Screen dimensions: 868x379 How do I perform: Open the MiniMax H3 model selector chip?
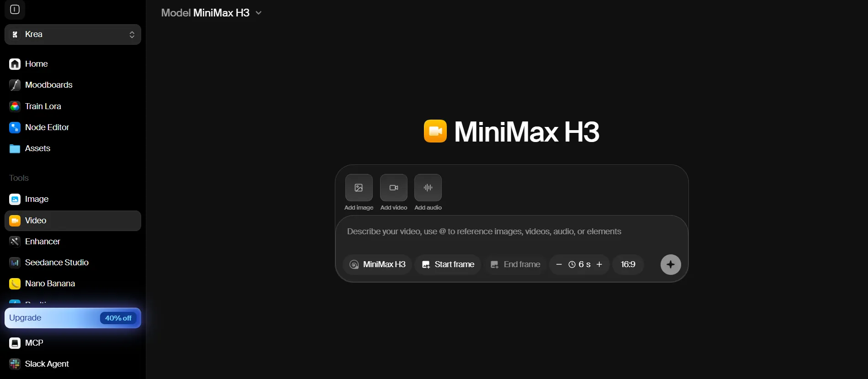click(377, 264)
